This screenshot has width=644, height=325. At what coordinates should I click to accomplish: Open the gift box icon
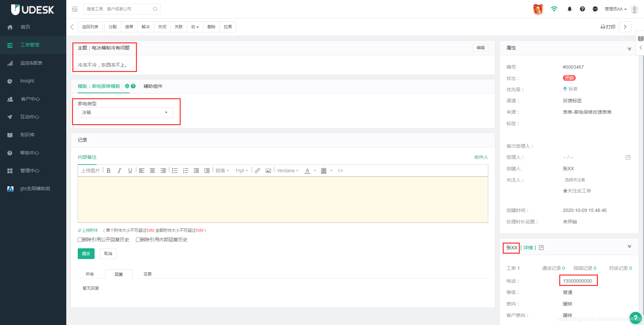click(538, 9)
